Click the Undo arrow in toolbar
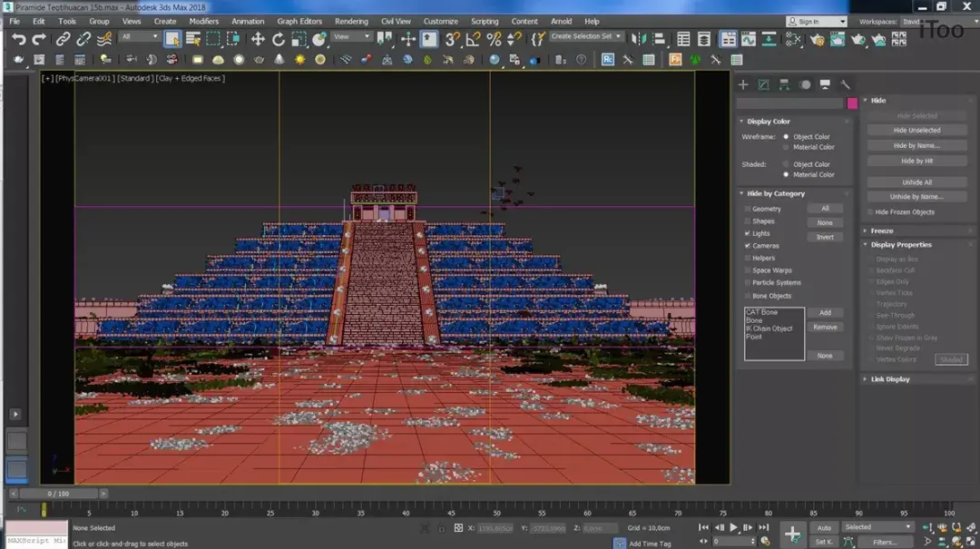 (x=18, y=38)
